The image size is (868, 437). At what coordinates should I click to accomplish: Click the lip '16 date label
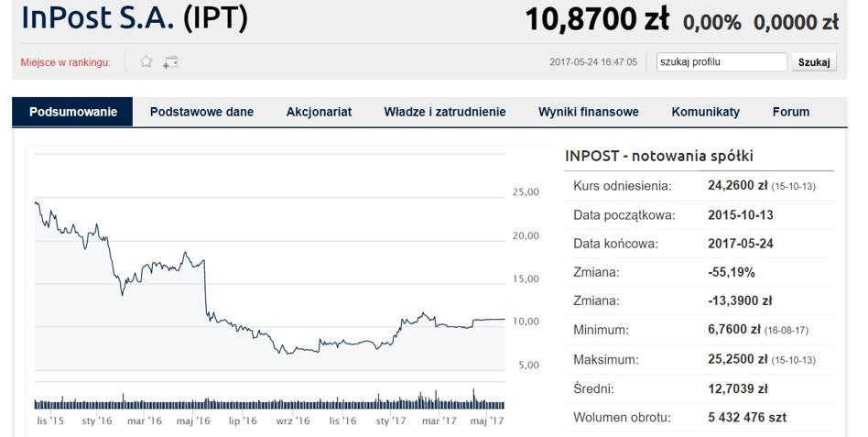point(243,421)
